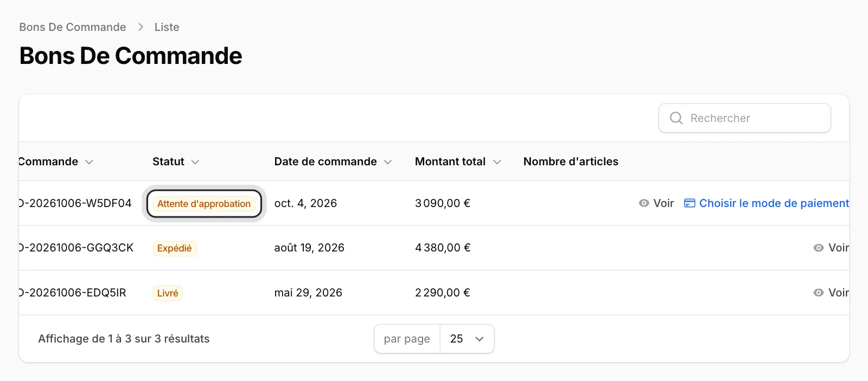Sort by Date de commande column
The image size is (868, 381).
click(333, 162)
